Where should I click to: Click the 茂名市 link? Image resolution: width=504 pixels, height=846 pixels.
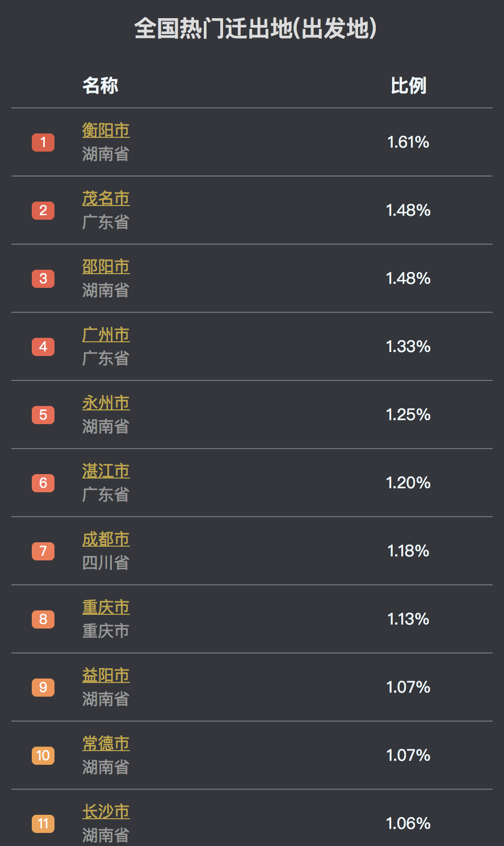106,199
